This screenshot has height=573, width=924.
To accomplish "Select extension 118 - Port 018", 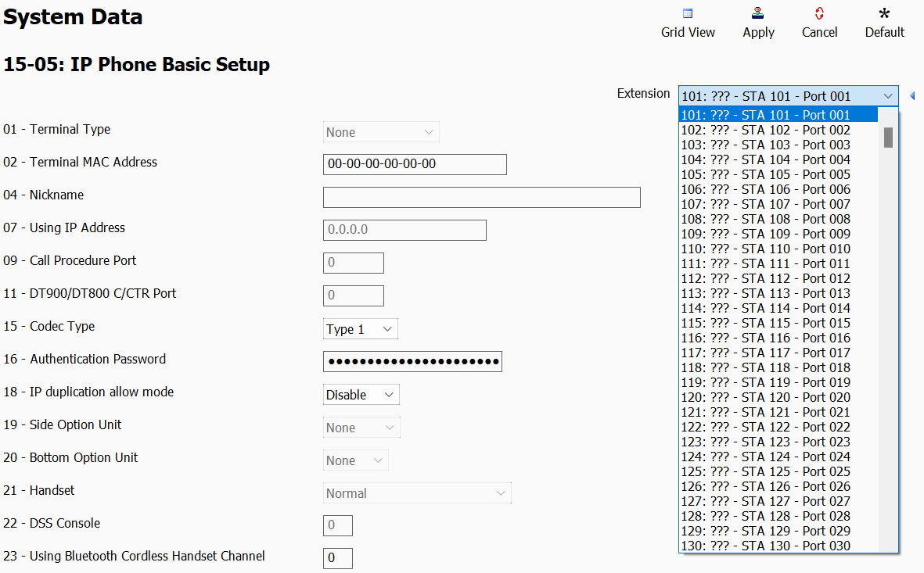I will tap(778, 367).
